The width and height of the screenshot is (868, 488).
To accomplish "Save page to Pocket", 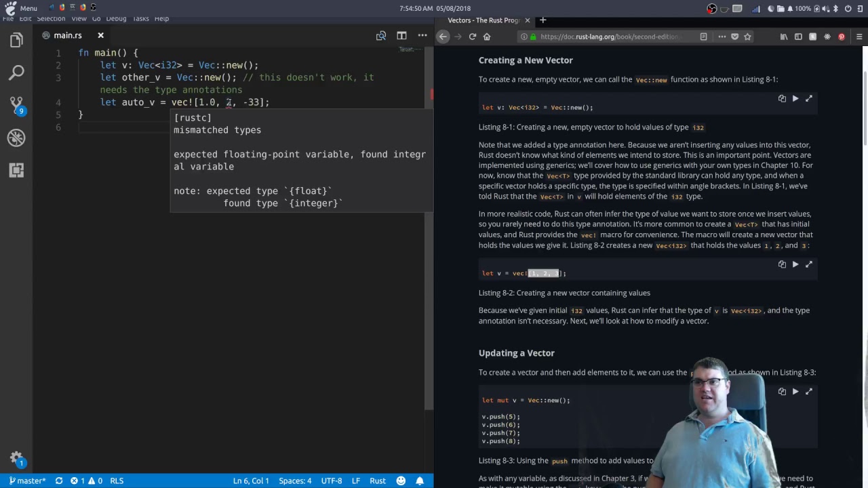I will point(734,37).
